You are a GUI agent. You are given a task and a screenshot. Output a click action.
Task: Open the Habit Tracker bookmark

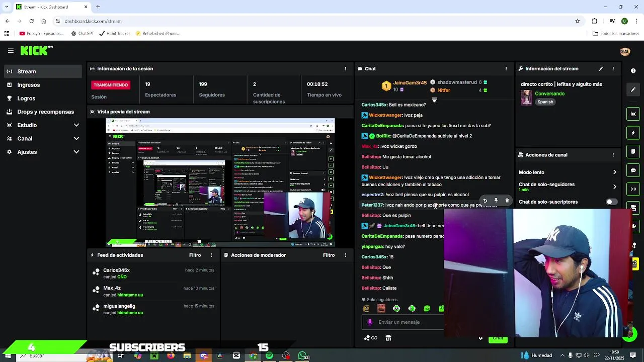point(115,34)
